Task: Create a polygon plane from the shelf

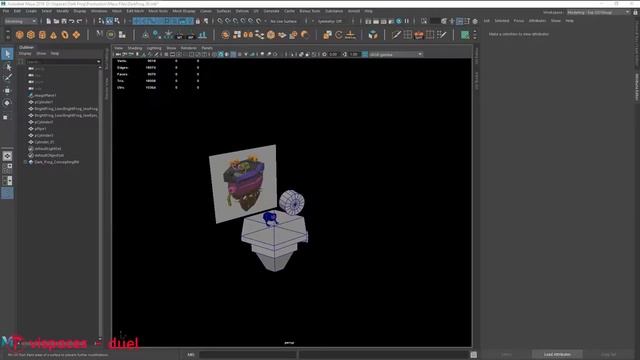Action: [76, 35]
